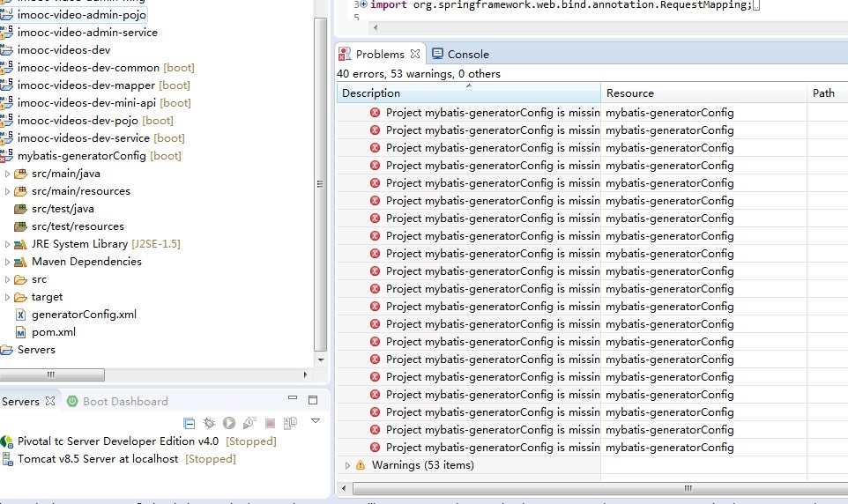Screen dimensions: 848x504
Task: Stop the server with red square icon
Action: 270,423
